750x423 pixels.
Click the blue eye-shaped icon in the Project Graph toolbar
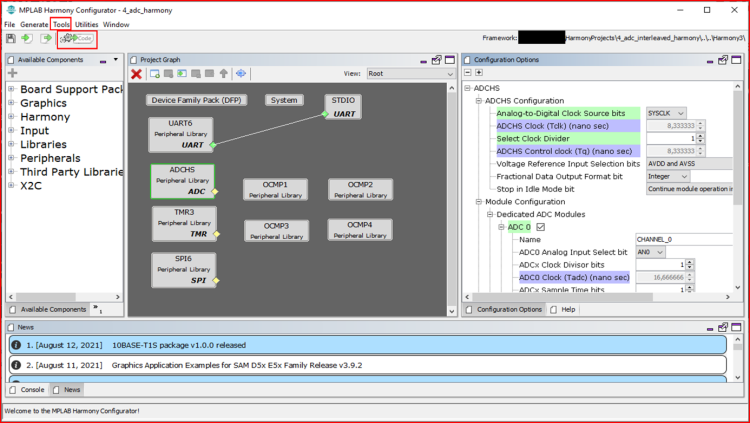click(x=241, y=74)
